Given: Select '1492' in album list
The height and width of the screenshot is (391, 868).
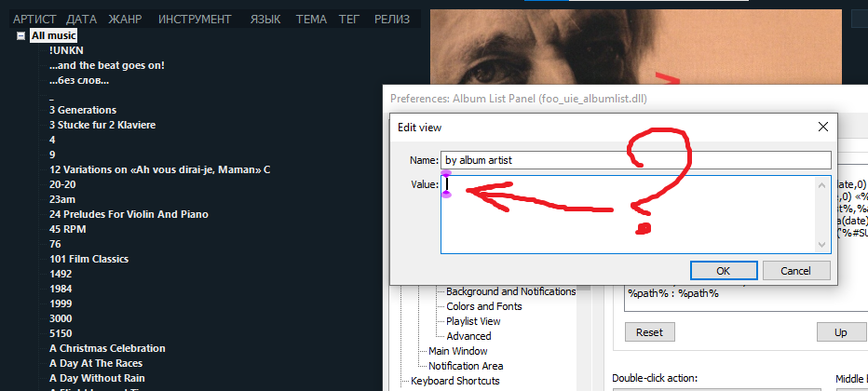Looking at the screenshot, I should (x=61, y=275).
